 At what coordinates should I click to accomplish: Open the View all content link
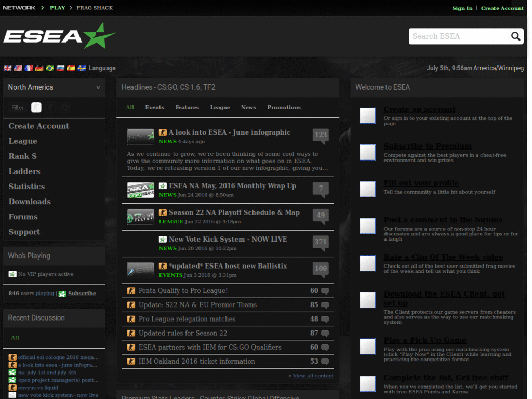pos(312,375)
